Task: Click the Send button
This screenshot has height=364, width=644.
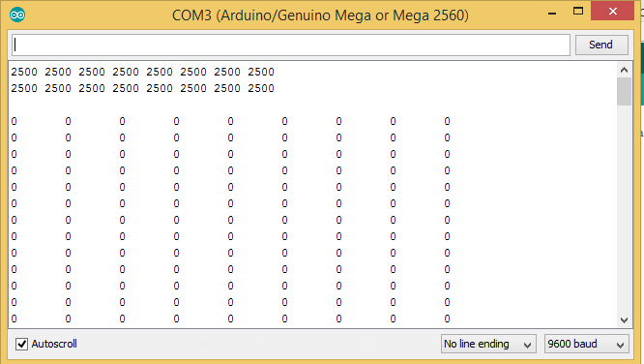Action: (601, 45)
